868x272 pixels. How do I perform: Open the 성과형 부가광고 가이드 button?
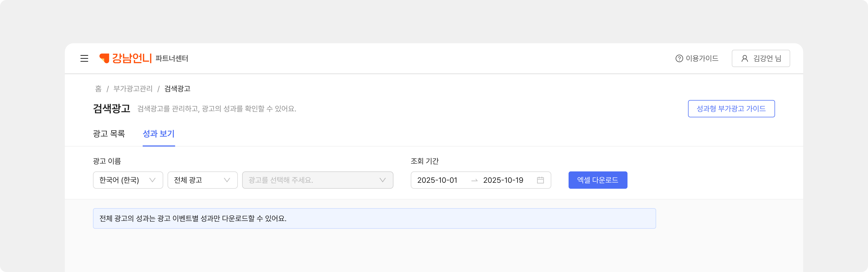731,109
